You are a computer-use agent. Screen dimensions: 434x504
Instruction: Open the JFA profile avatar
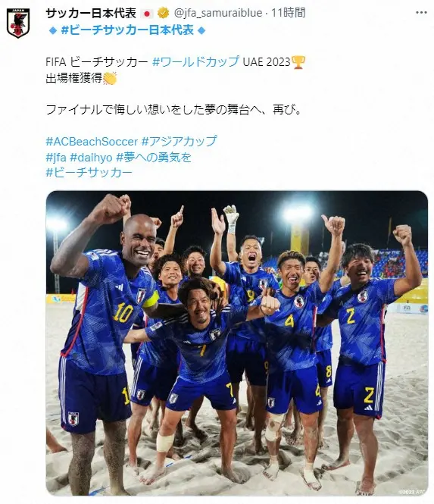pos(18,23)
